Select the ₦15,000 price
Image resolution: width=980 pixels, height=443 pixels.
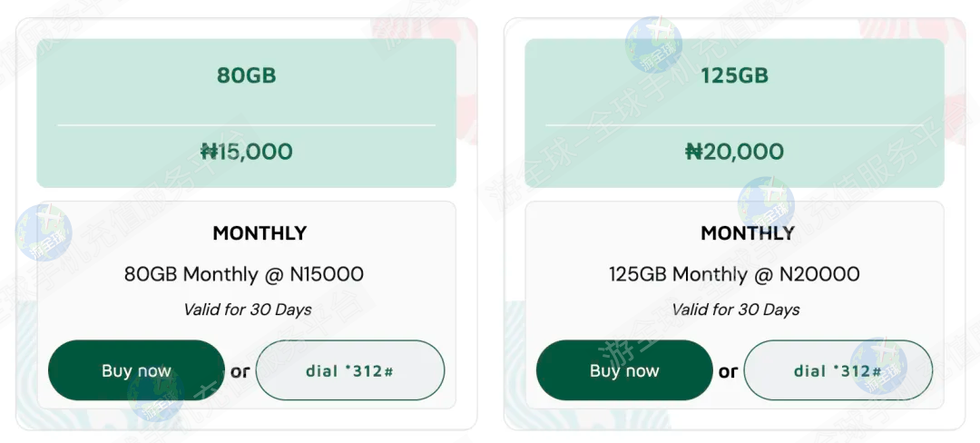pos(246,152)
